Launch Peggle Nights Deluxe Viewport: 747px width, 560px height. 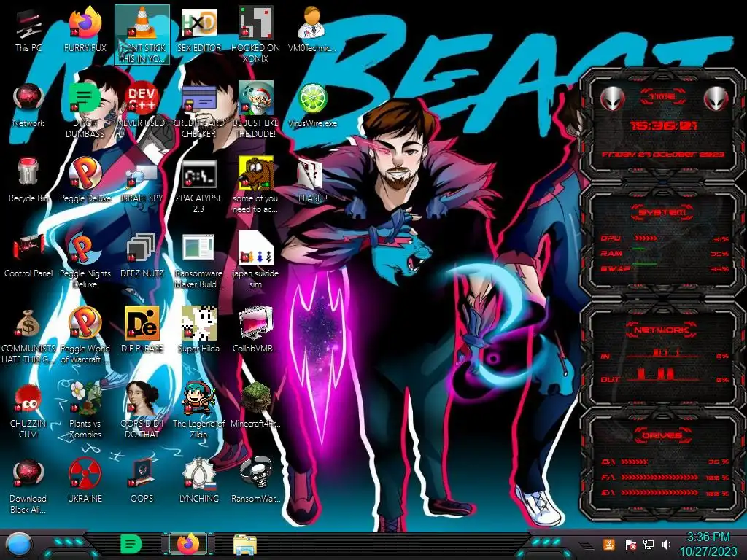click(x=85, y=249)
